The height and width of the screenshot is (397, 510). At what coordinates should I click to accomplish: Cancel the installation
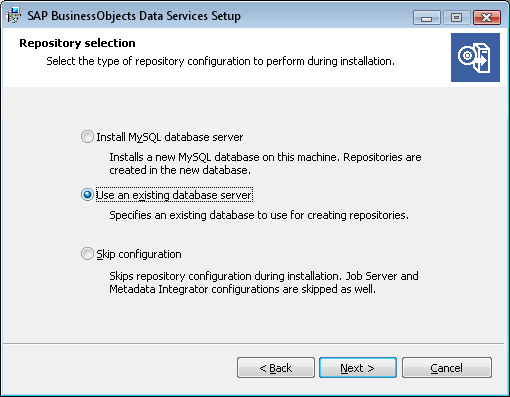click(x=447, y=368)
